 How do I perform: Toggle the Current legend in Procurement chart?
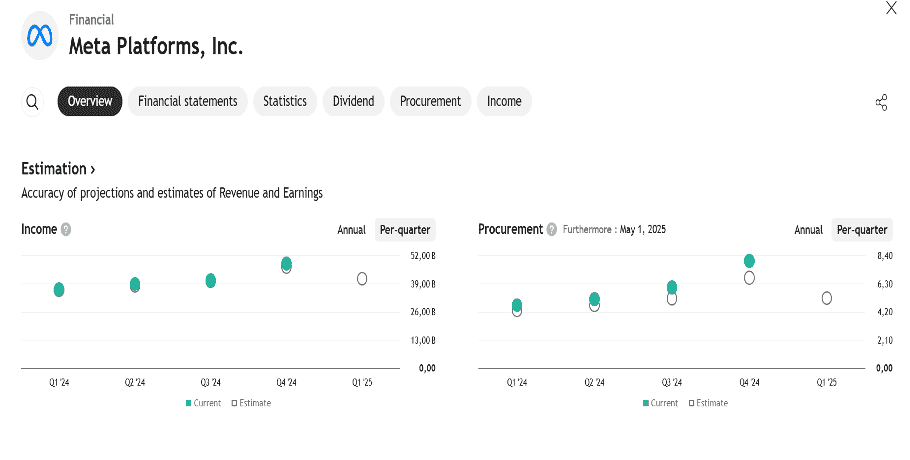click(x=660, y=403)
